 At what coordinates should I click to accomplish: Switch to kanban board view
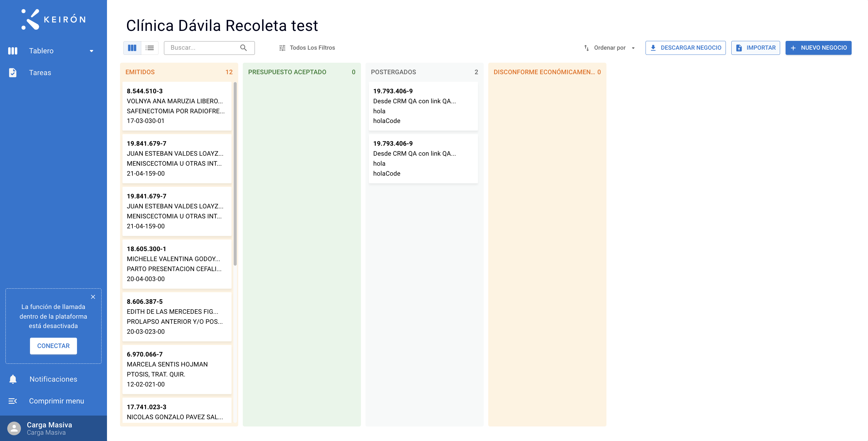pyautogui.click(x=132, y=48)
